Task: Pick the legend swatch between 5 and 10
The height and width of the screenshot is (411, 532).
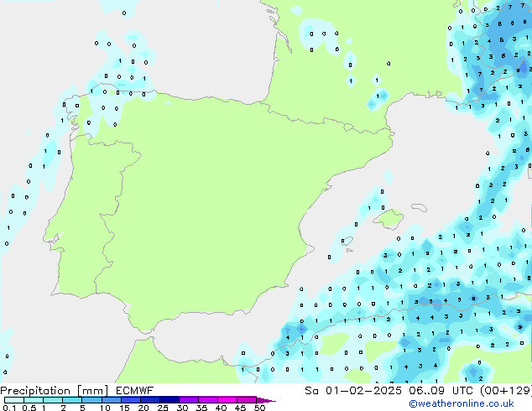Action: (x=91, y=400)
